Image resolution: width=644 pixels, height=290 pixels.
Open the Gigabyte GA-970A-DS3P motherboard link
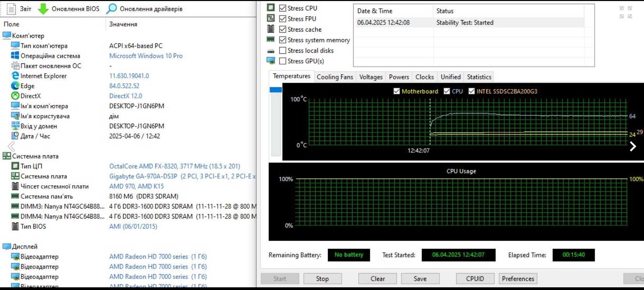tap(182, 176)
